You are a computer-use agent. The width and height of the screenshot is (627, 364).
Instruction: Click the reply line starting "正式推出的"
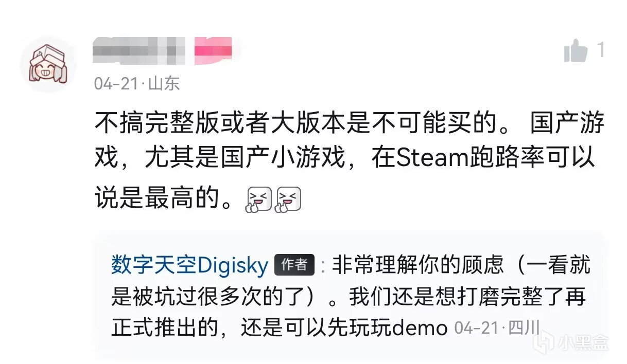tap(280, 327)
